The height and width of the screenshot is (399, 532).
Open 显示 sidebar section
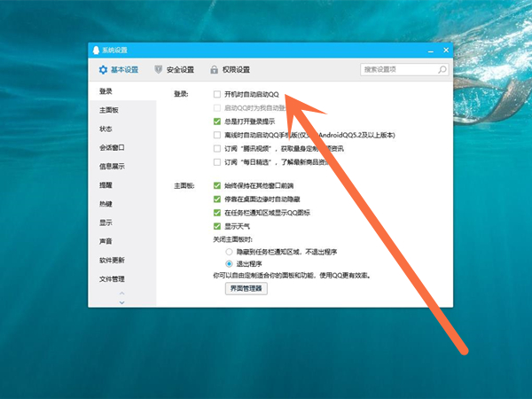(x=122, y=223)
